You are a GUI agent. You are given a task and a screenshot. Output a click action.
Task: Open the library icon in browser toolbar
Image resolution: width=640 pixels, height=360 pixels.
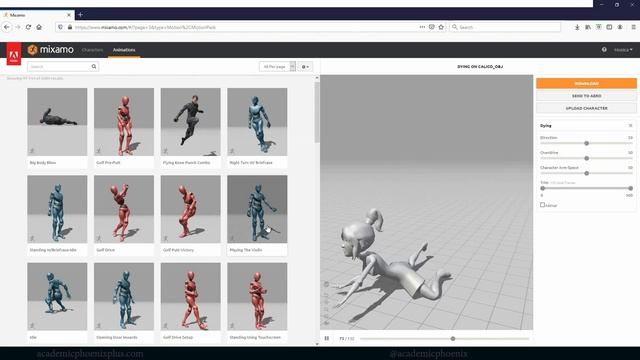[588, 27]
